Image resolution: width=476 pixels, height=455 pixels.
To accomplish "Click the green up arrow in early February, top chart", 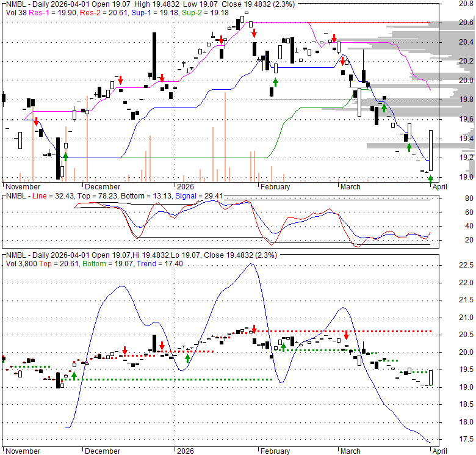I will 275,81.
